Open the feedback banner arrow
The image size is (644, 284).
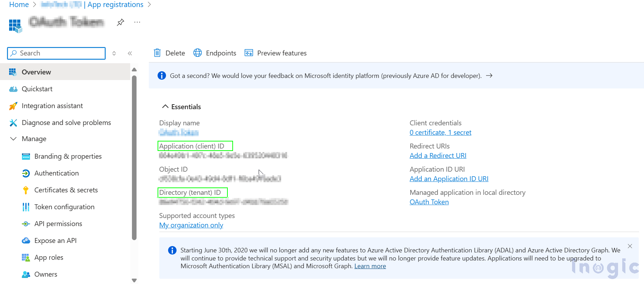point(489,75)
